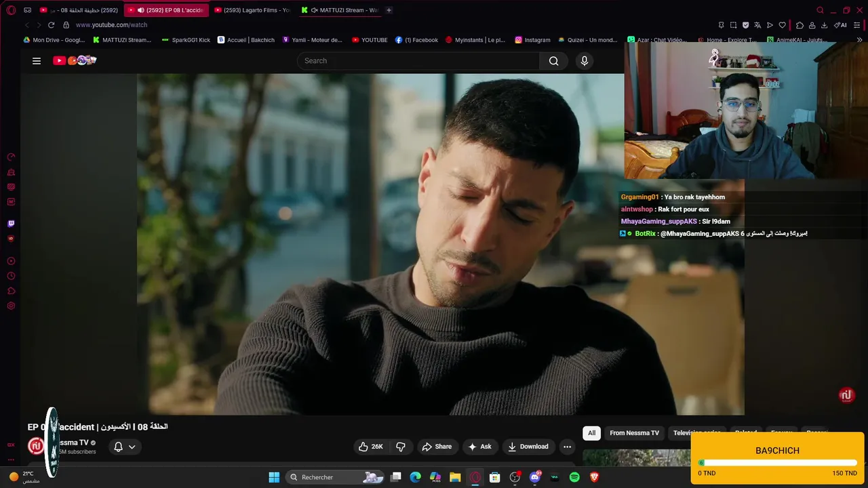Click the Ask button
The image size is (868, 488).
(479, 447)
